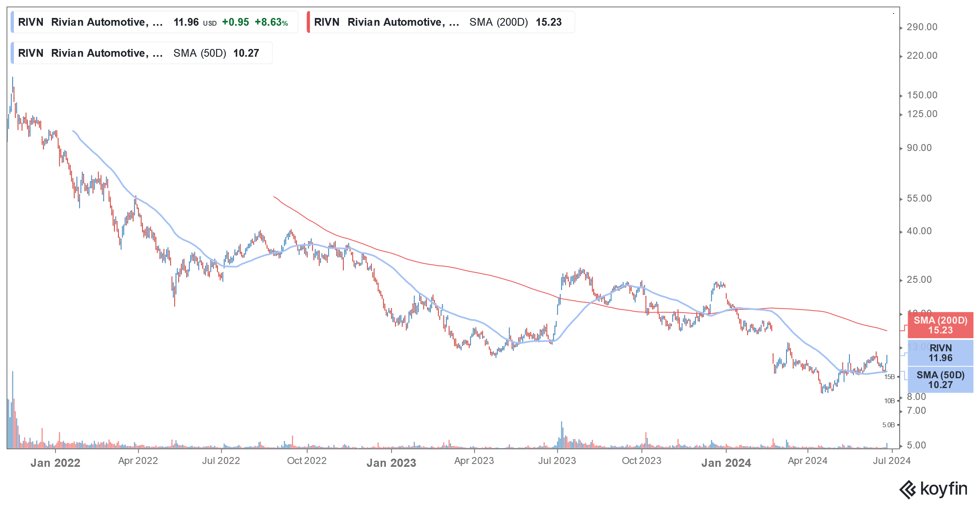Click the 220.00 price axis label
Image resolution: width=980 pixels, height=506 pixels.
point(922,55)
